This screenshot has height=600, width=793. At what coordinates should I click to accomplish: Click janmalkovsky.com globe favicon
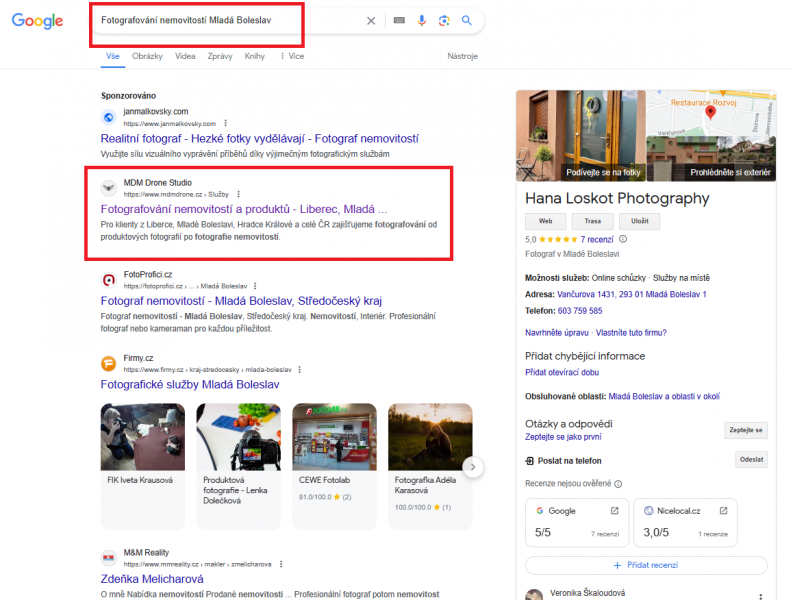click(108, 117)
